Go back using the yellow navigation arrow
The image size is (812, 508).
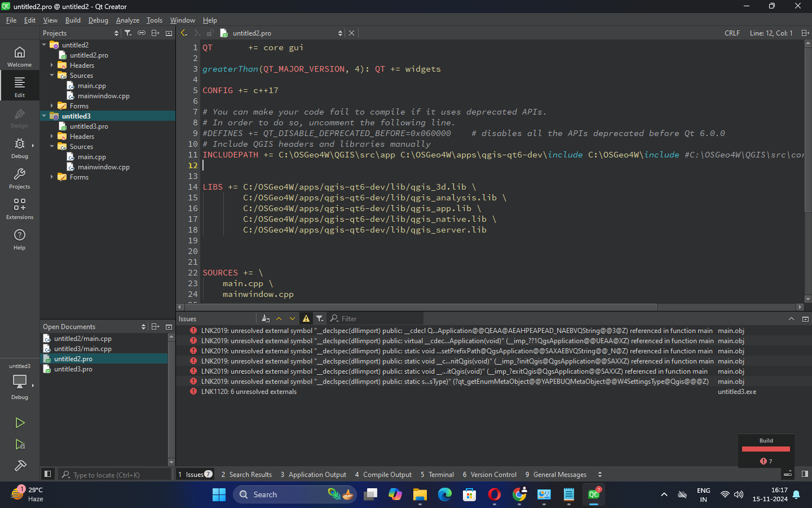(x=183, y=33)
